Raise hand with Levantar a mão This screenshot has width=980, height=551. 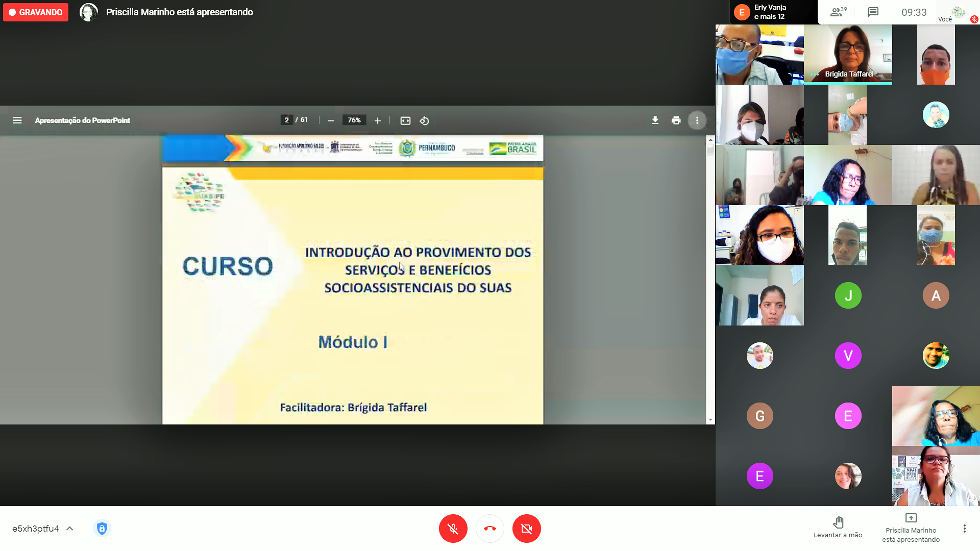[838, 527]
